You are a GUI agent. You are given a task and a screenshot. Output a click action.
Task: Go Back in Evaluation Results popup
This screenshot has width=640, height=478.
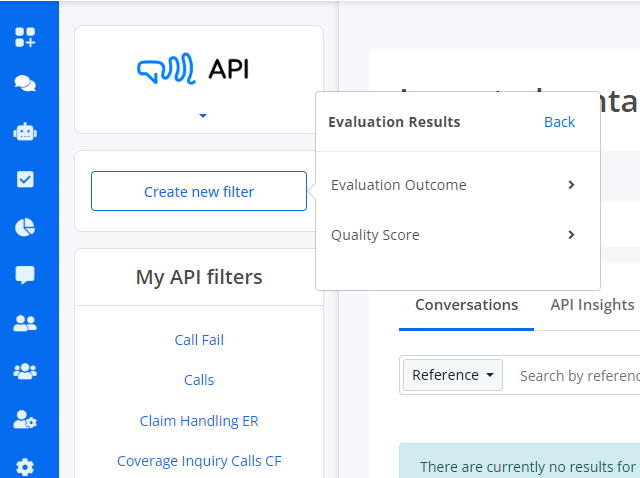559,122
